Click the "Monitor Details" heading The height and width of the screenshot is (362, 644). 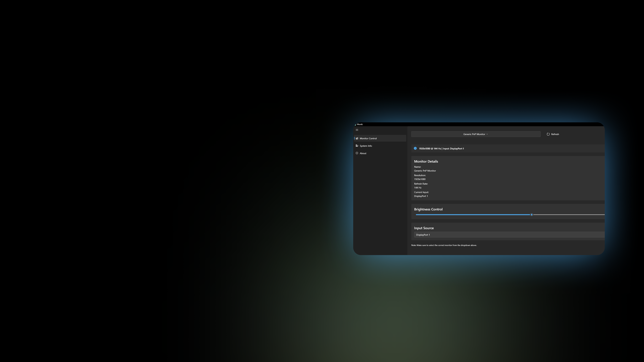click(426, 161)
